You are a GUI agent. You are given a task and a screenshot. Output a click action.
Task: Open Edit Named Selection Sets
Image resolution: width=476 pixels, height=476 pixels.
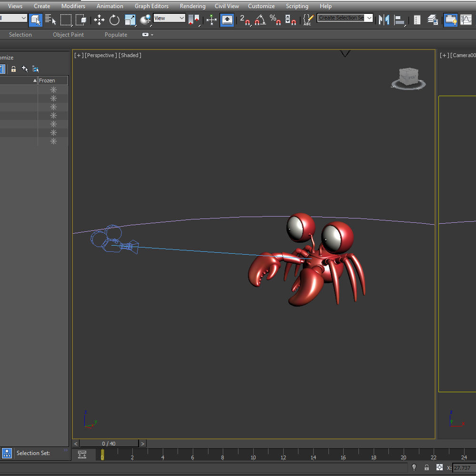pyautogui.click(x=308, y=20)
